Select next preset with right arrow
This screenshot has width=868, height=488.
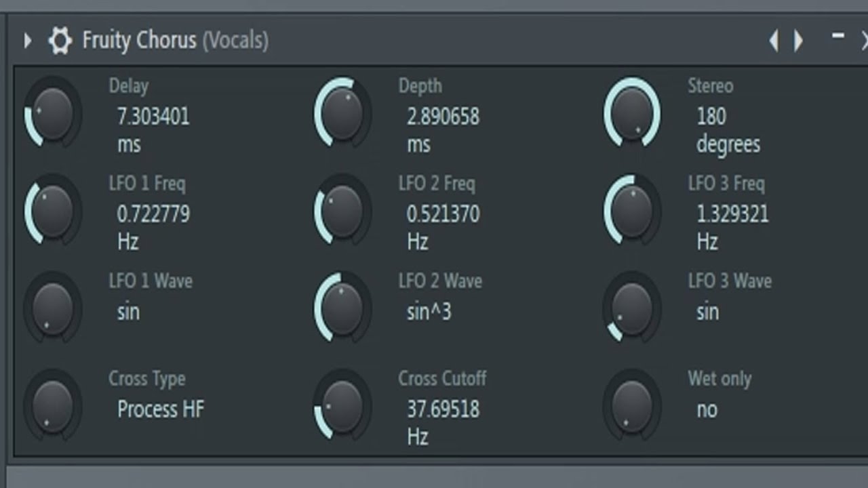(x=799, y=41)
